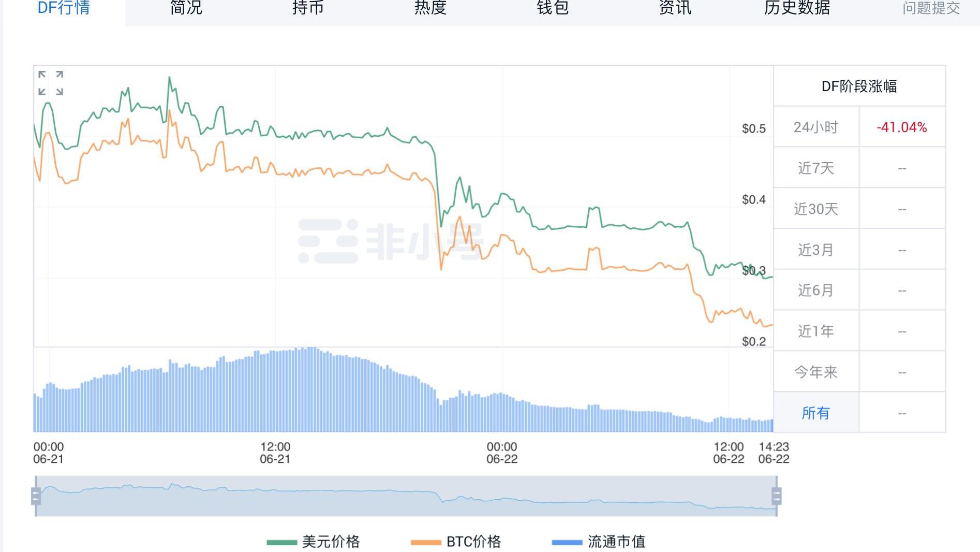Switch to the 简况 tab
Viewport: 980px width, 552px height.
tap(186, 8)
